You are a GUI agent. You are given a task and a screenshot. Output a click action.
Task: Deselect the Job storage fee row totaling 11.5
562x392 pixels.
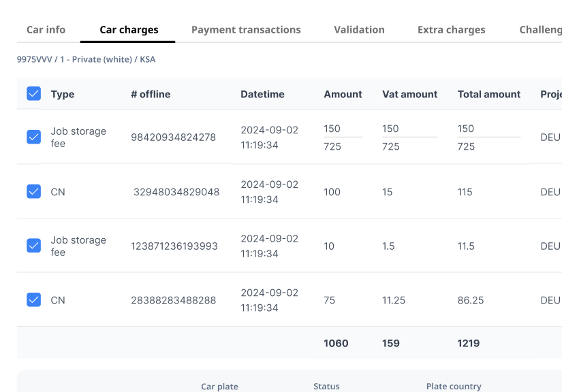[x=33, y=246]
